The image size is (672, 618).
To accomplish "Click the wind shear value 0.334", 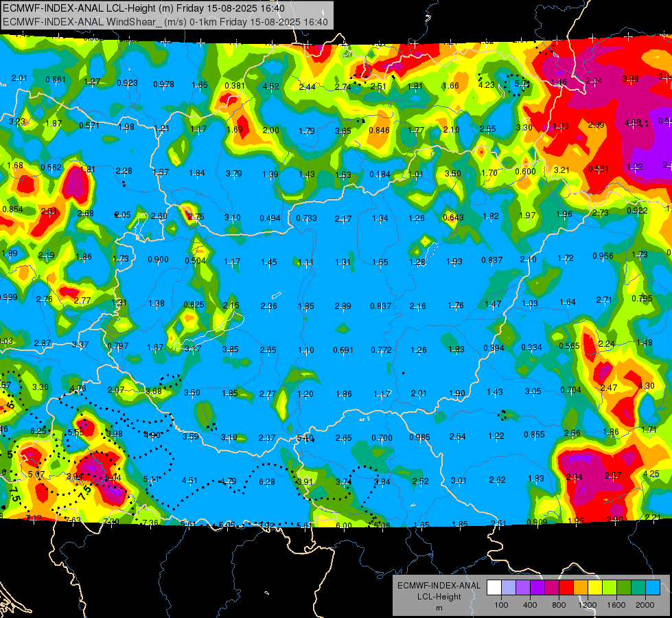I will pos(531,347).
